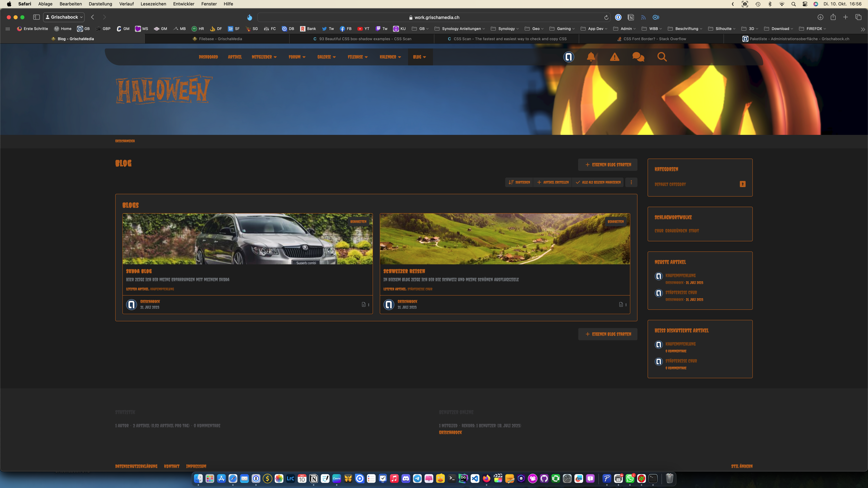Open the Lesezeichen menu in menu bar
868x488 pixels.
(153, 4)
